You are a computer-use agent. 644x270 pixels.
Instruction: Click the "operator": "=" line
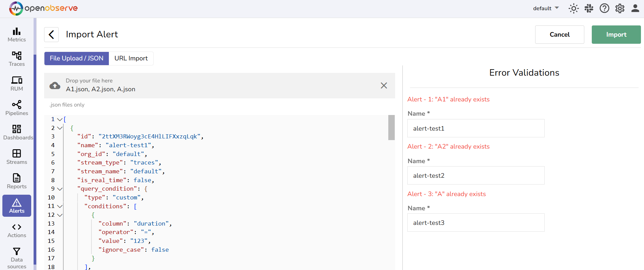[x=126, y=232]
